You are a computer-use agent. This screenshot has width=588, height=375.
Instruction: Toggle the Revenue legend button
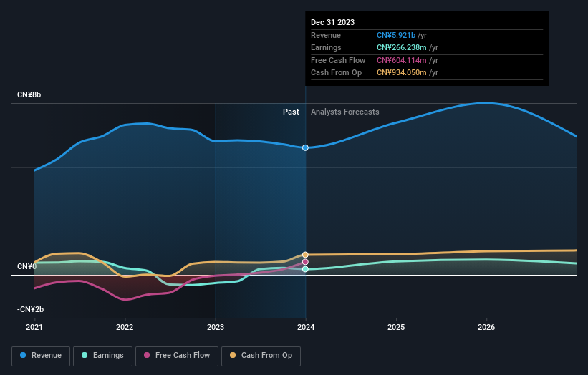pyautogui.click(x=41, y=356)
